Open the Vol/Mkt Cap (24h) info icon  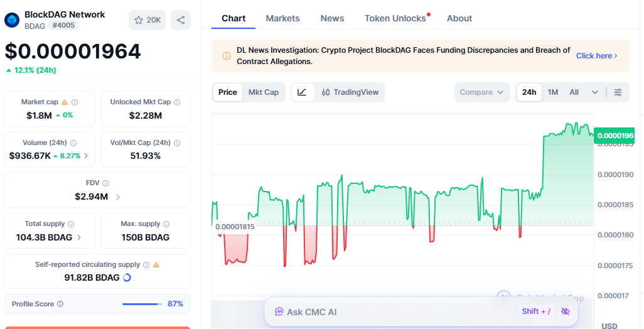point(177,143)
